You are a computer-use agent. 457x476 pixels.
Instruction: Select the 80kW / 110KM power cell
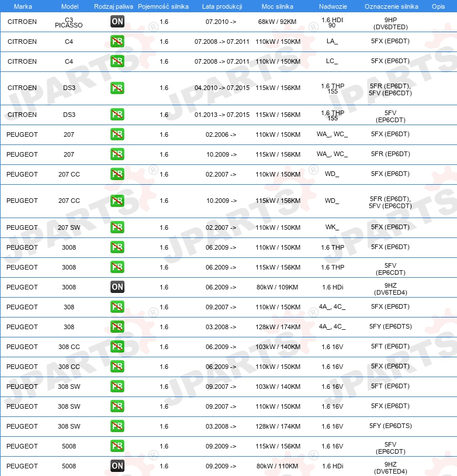(x=278, y=466)
